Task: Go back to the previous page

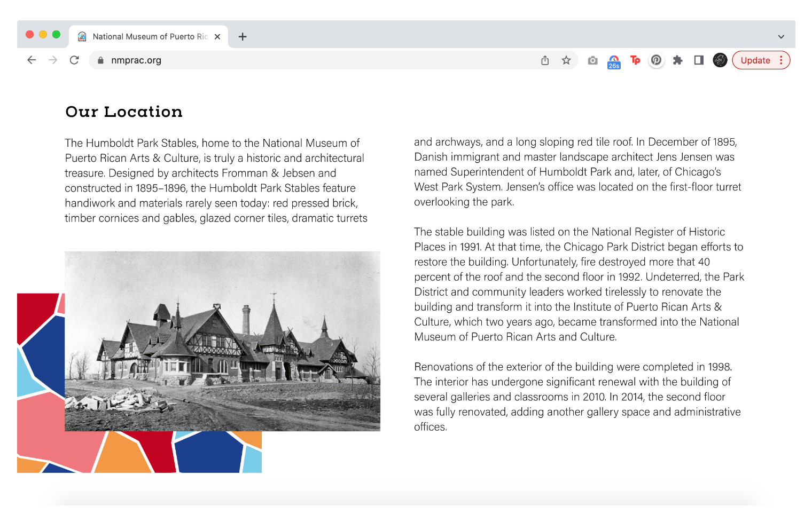Action: [32, 60]
